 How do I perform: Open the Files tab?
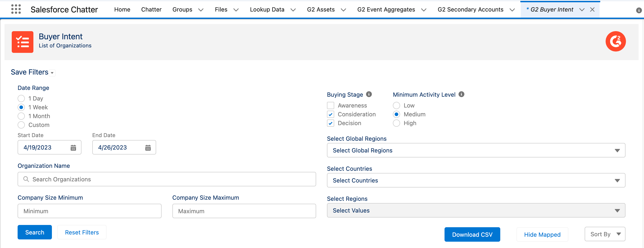[221, 9]
